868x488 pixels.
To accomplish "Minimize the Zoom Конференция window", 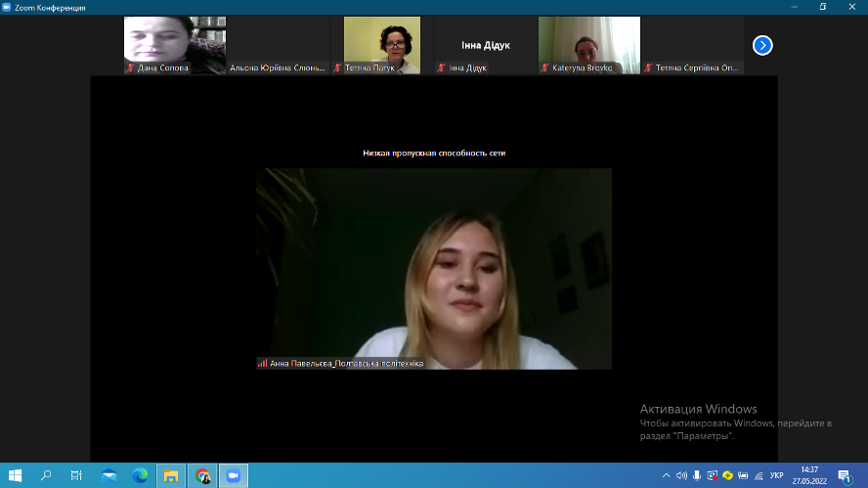I will [x=795, y=7].
